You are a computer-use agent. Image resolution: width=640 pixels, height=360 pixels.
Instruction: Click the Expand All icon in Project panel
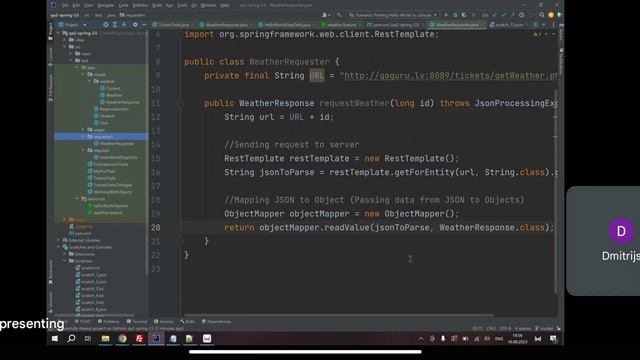click(115, 25)
